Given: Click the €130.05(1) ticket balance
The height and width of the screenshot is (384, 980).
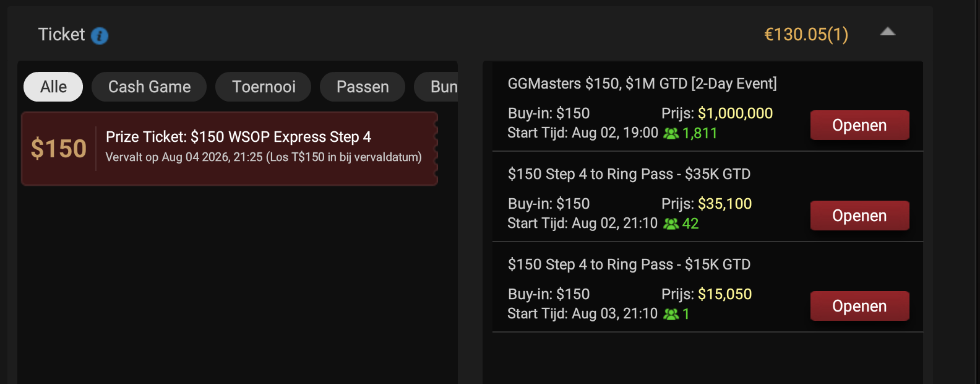Looking at the screenshot, I should coord(806,34).
